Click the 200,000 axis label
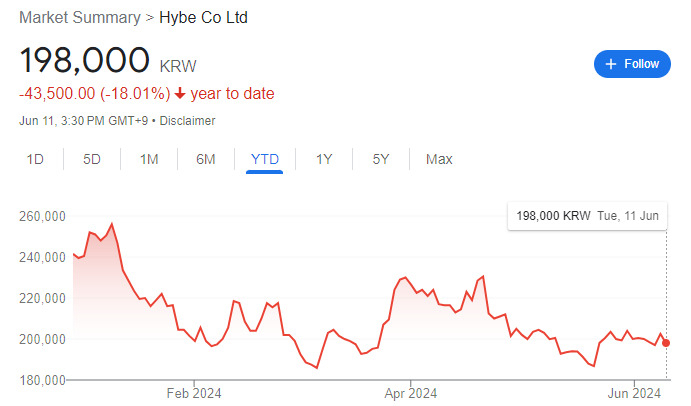Screen dimensions: 691x406 pos(42,339)
